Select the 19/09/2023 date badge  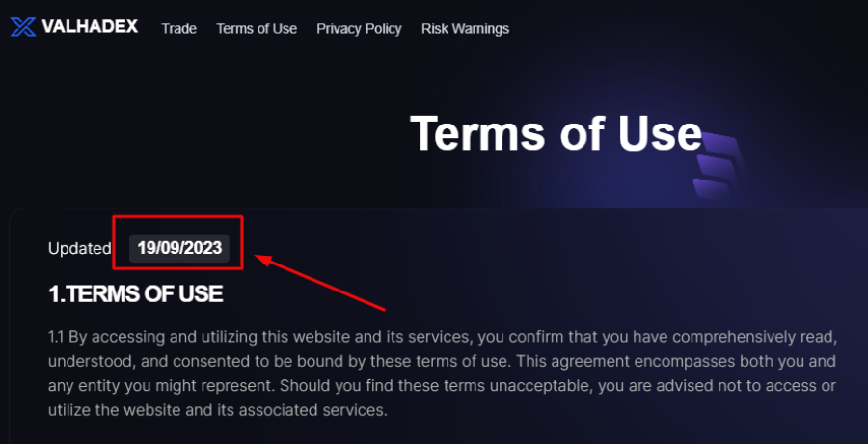pos(179,248)
